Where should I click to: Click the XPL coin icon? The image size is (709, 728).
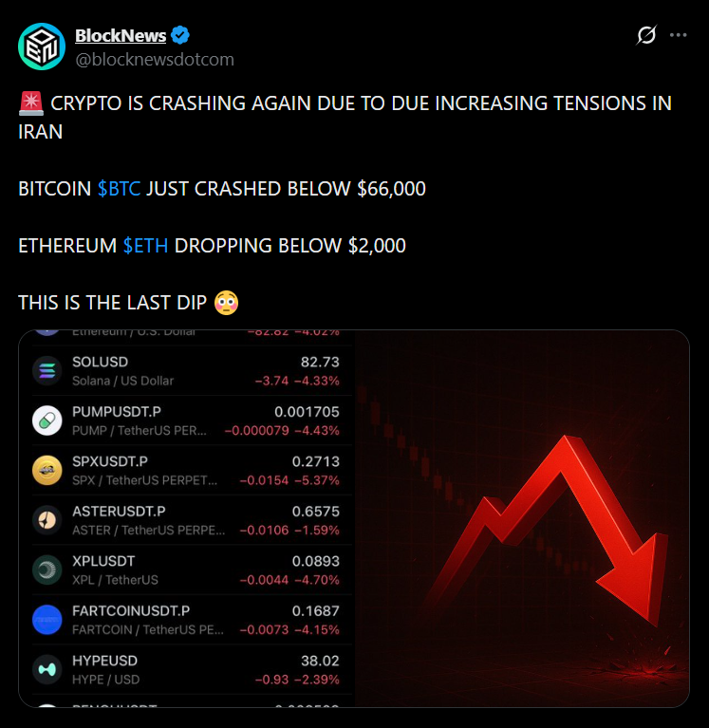(47, 569)
